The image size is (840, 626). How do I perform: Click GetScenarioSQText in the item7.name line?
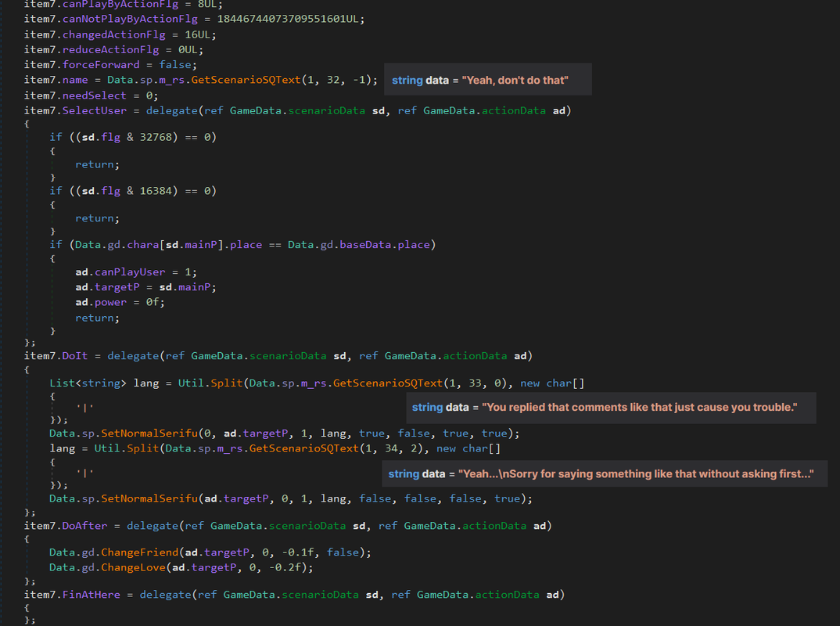[246, 80]
